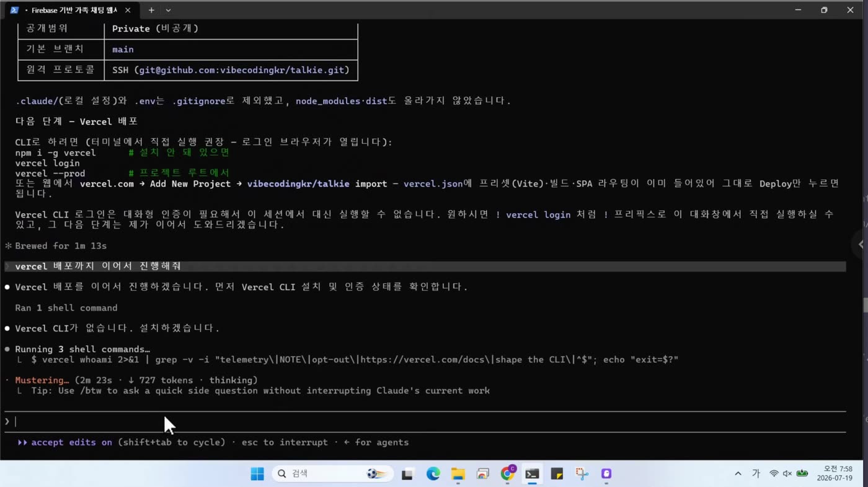Click the Claude prompt input line

point(425,421)
